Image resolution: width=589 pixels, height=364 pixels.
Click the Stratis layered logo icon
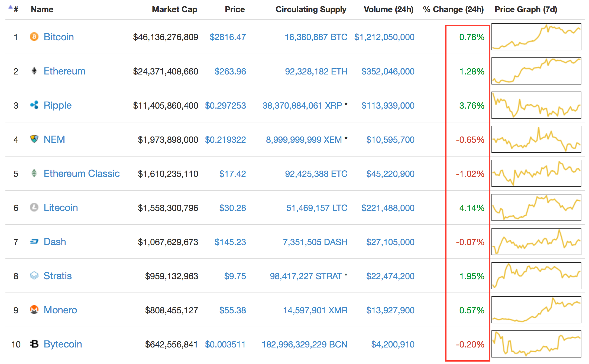(x=34, y=276)
